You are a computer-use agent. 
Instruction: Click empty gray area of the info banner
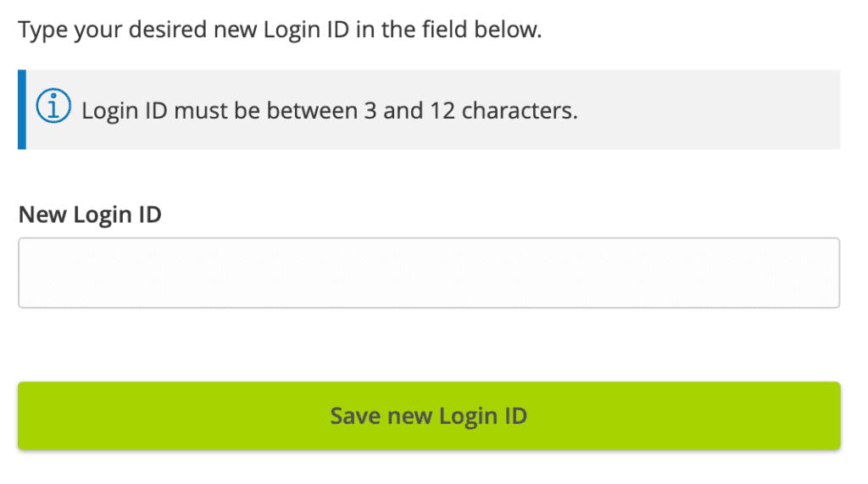point(712,109)
